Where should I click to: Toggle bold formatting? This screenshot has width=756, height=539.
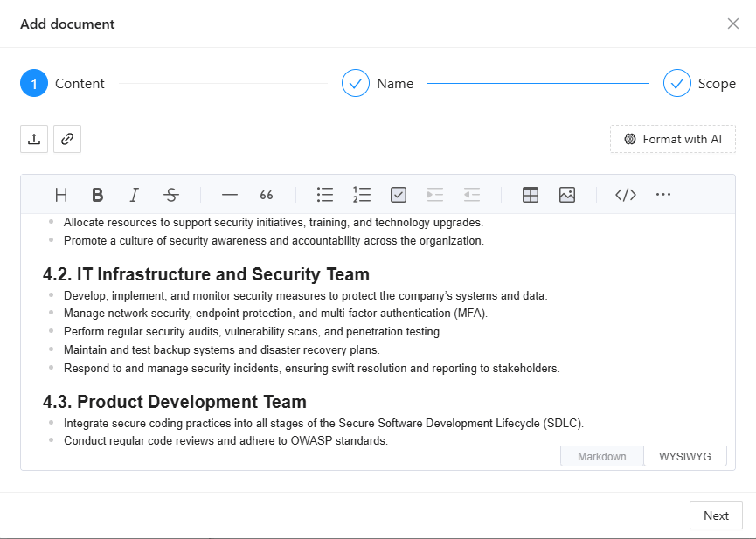point(97,194)
